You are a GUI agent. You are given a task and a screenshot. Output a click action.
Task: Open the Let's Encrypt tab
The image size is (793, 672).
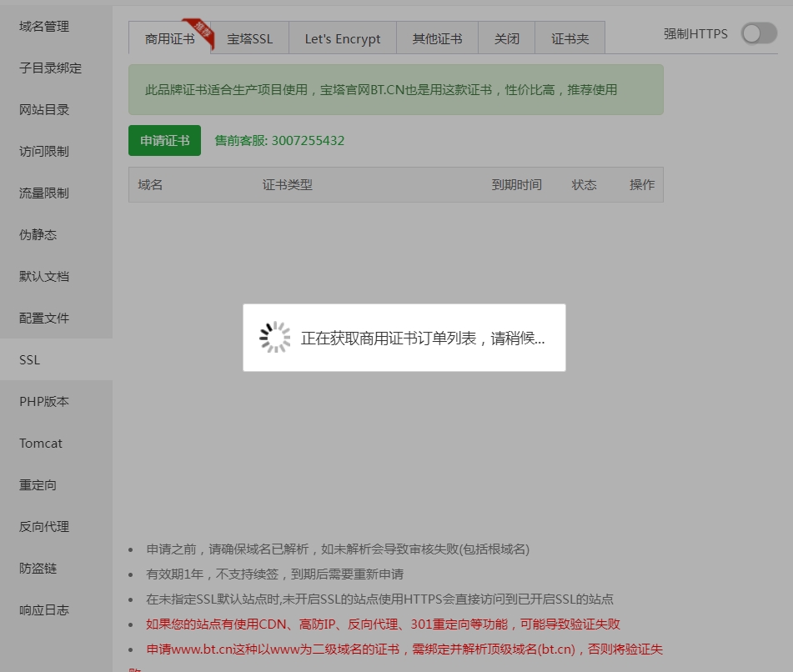tap(343, 38)
